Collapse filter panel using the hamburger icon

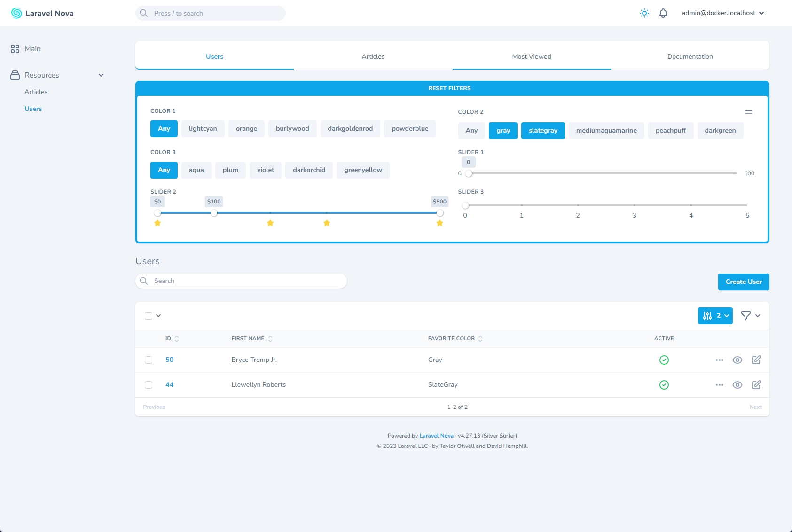point(749,112)
